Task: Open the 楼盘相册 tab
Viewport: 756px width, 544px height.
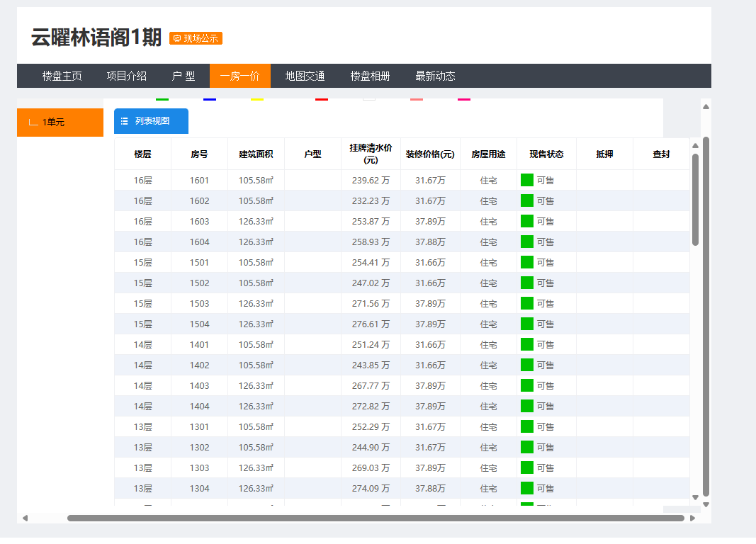Action: [370, 76]
